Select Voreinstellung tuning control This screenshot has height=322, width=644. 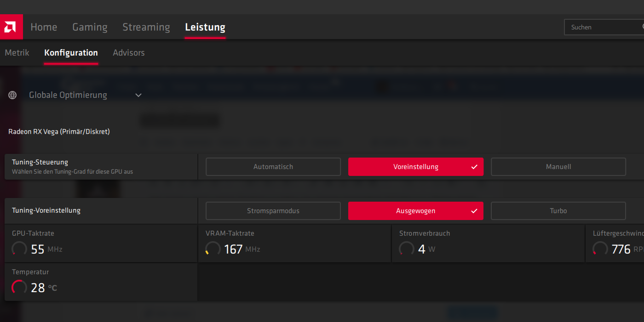(416, 167)
